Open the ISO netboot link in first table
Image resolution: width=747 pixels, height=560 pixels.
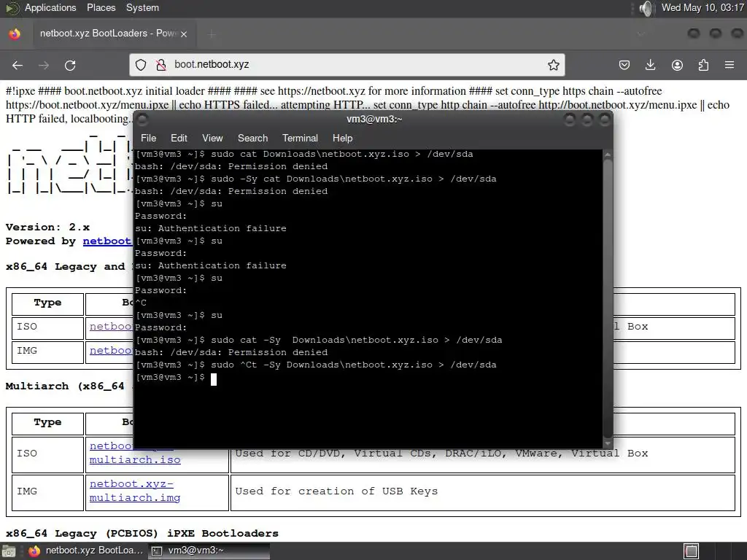point(111,326)
